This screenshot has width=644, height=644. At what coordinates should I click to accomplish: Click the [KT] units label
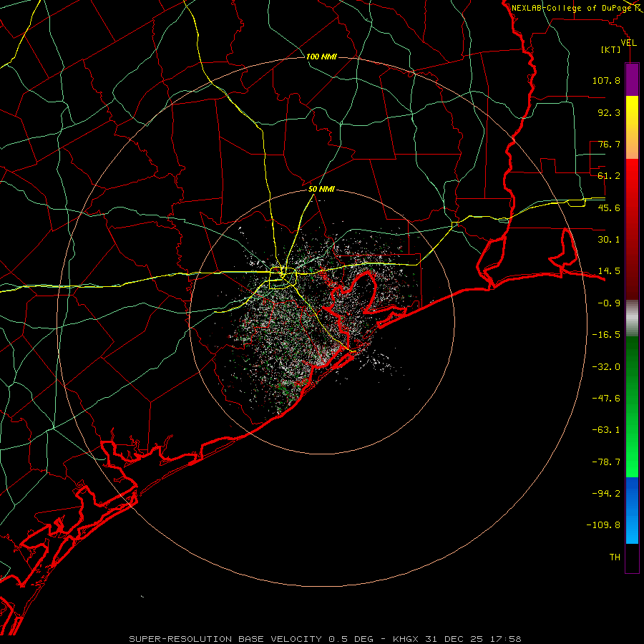click(x=611, y=49)
